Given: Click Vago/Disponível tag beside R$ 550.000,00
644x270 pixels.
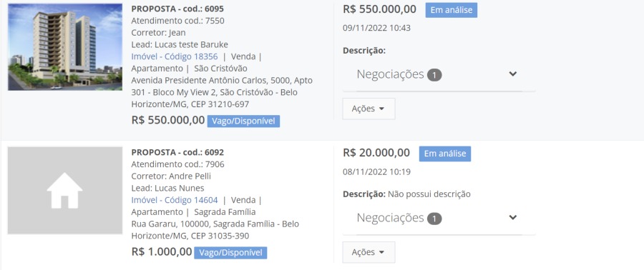Looking at the screenshot, I should click(x=243, y=121).
